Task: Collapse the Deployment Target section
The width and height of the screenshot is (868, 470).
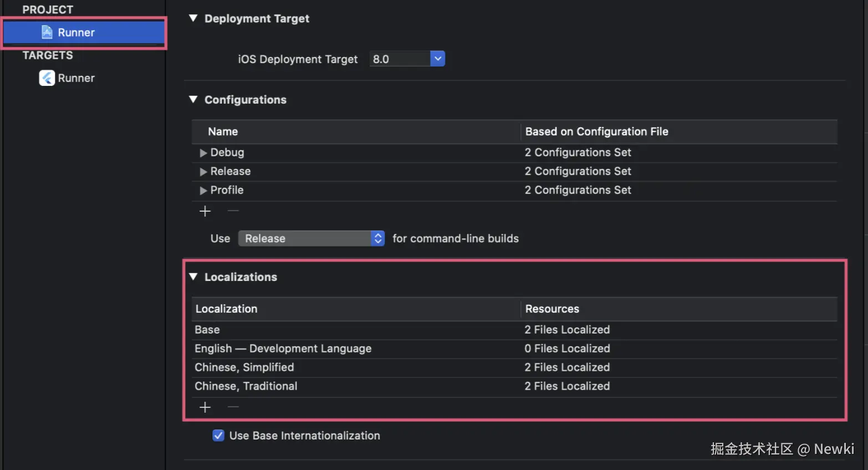Action: coord(193,18)
